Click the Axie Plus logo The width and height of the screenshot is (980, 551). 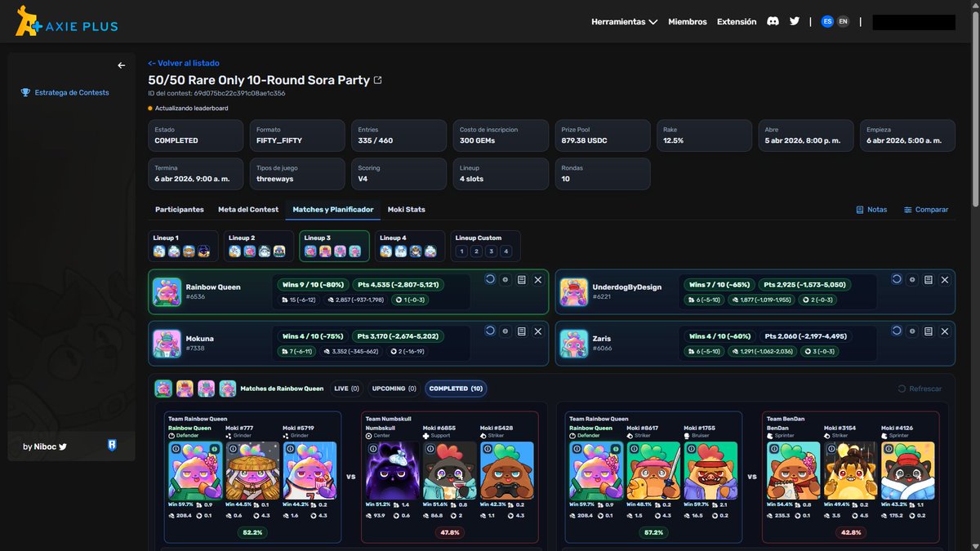point(66,21)
